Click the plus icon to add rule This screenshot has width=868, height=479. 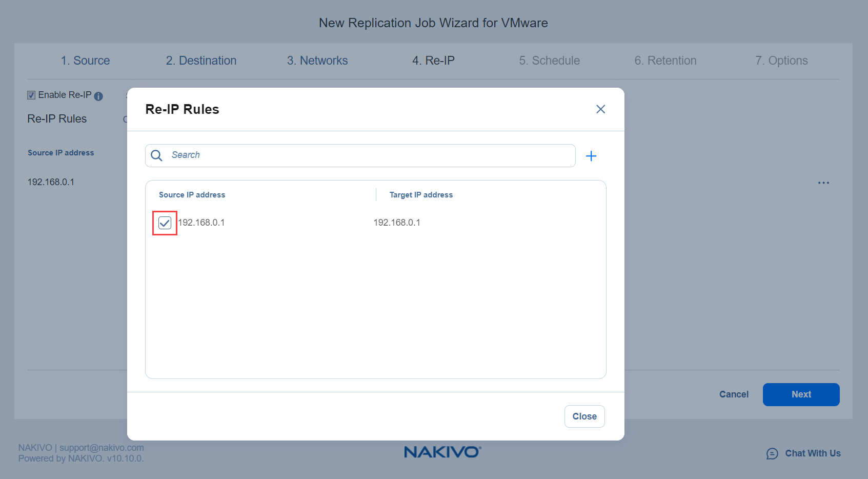(x=591, y=156)
